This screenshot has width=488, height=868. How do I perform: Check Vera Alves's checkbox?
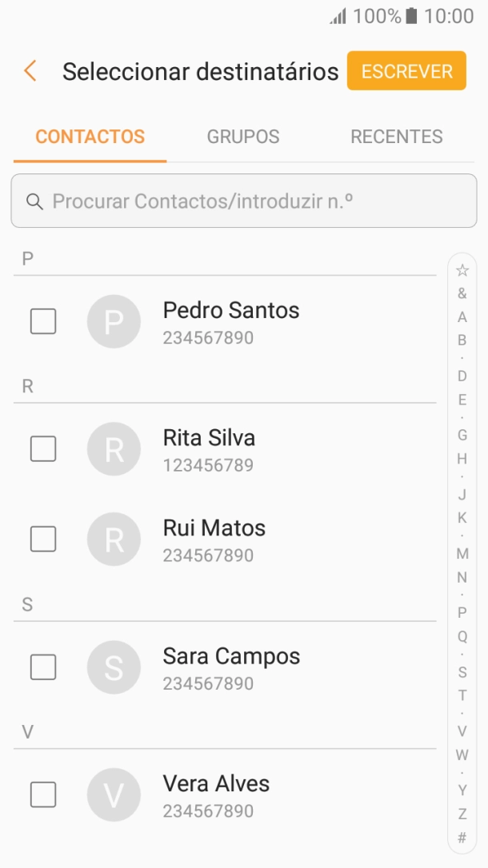[x=42, y=794]
